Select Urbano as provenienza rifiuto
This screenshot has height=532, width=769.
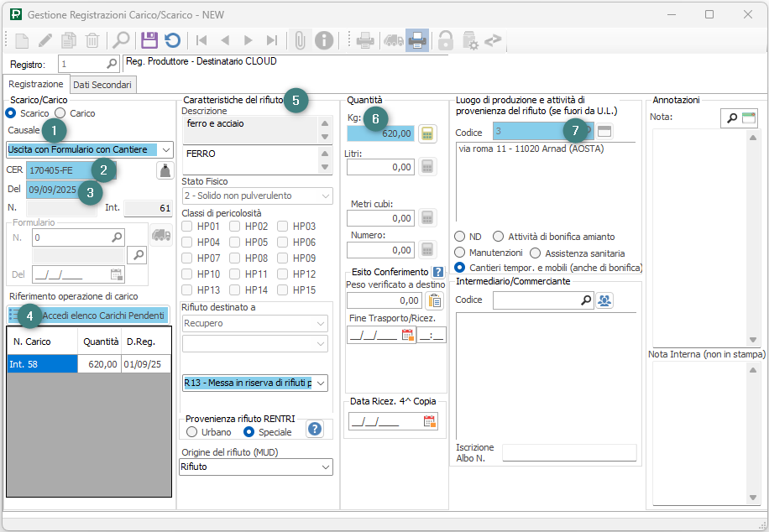192,432
